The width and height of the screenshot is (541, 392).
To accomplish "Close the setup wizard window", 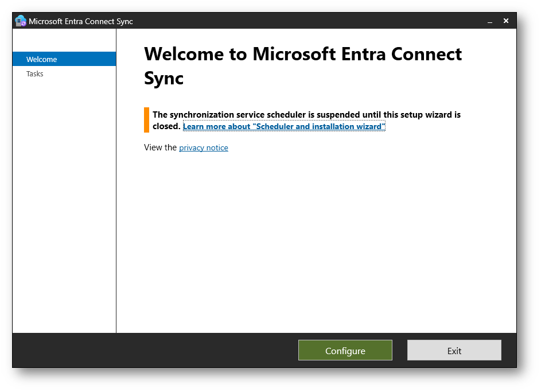I will pos(506,21).
